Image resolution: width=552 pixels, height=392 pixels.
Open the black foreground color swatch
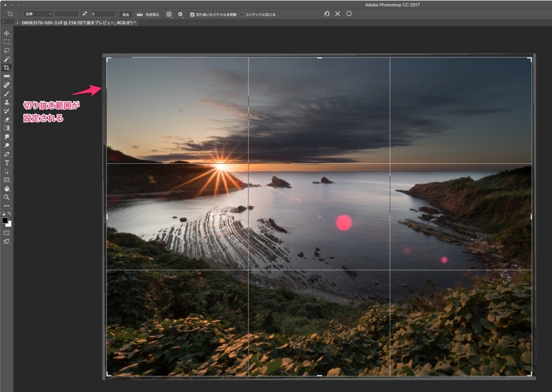4,220
